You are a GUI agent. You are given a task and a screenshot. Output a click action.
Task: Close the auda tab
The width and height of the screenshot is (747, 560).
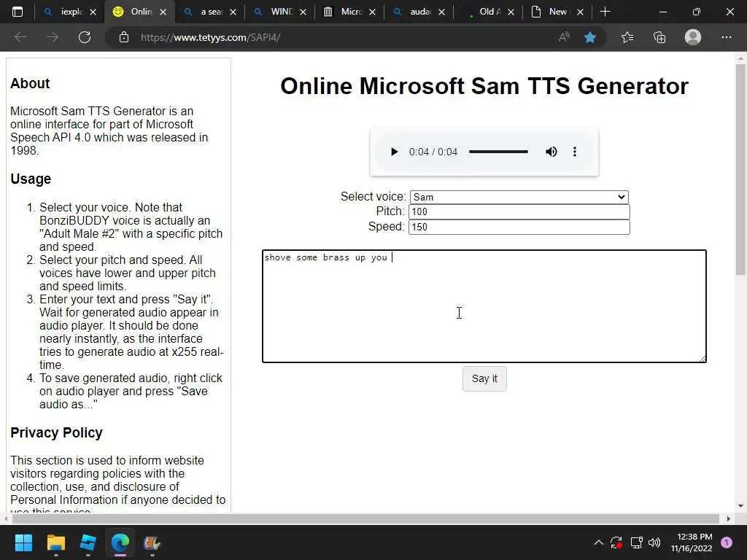point(441,12)
